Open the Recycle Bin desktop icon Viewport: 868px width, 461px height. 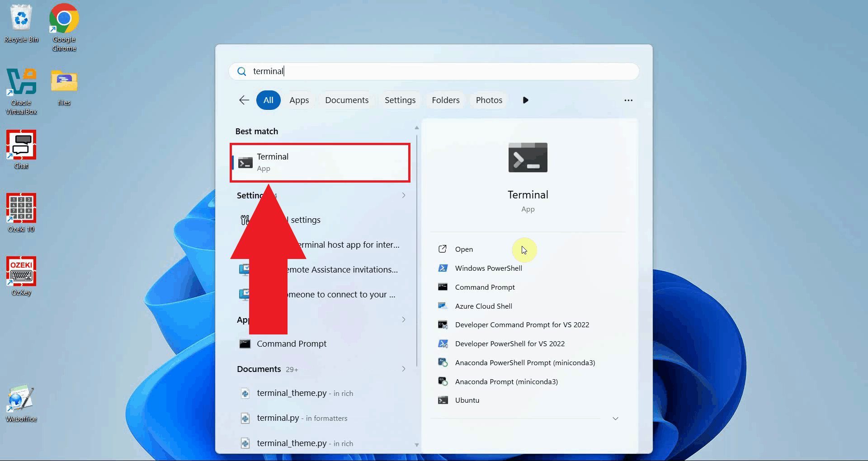pos(21,24)
